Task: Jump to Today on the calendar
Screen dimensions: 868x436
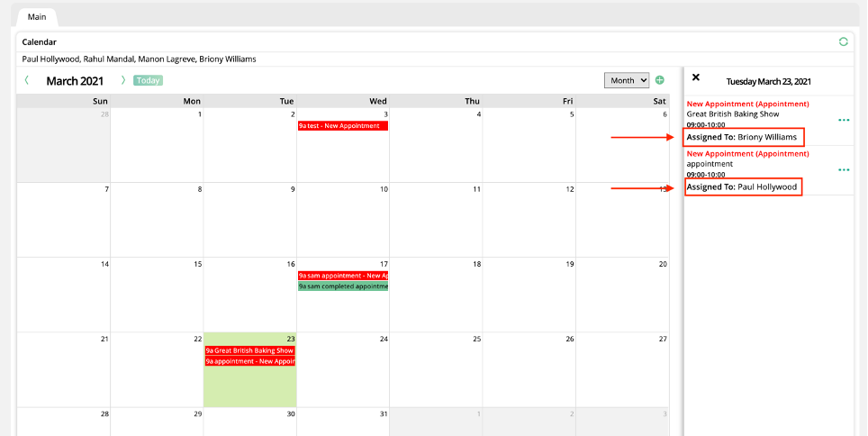Action: [x=148, y=80]
